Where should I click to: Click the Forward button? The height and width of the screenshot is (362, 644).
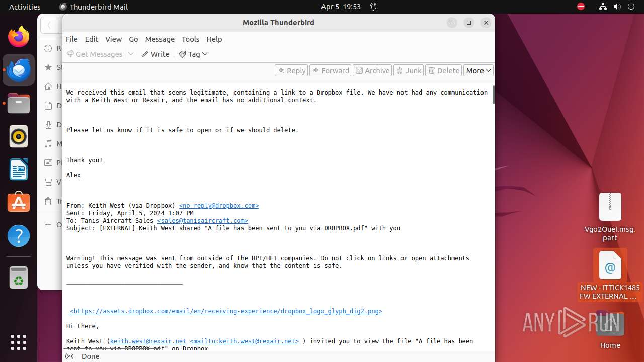point(331,71)
